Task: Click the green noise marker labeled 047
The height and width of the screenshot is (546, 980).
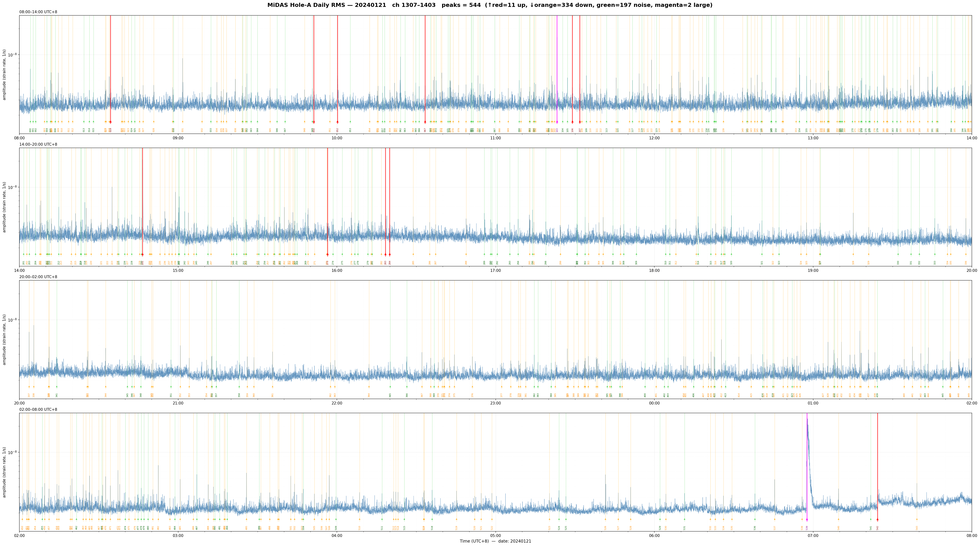Action: pyautogui.click(x=285, y=122)
